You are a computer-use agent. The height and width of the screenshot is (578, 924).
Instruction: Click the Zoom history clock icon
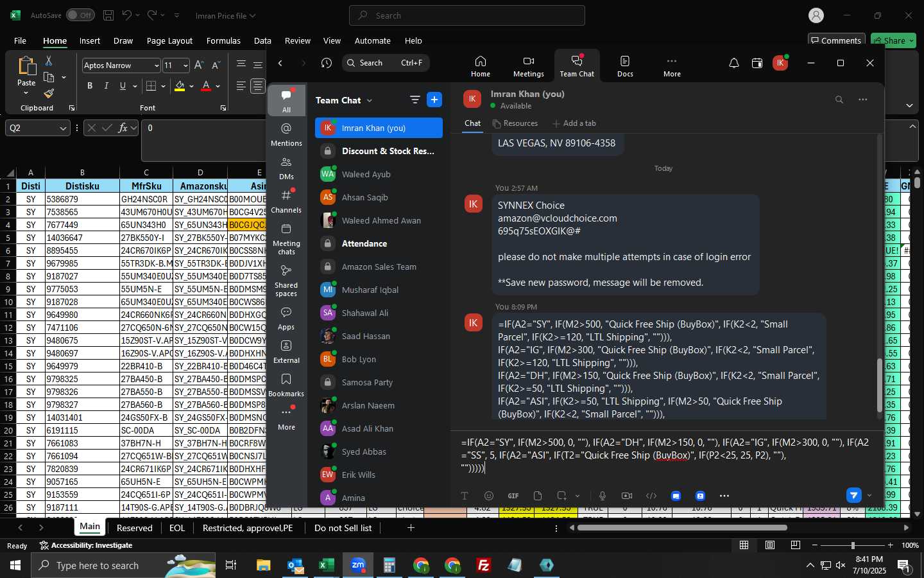click(327, 63)
